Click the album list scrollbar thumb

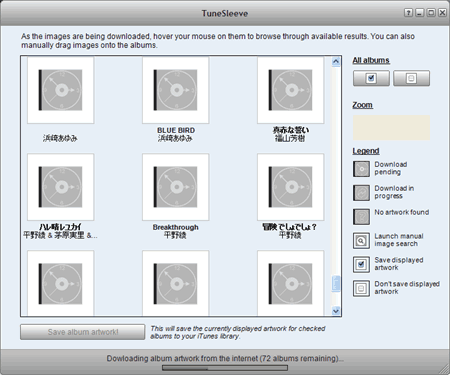click(x=336, y=284)
